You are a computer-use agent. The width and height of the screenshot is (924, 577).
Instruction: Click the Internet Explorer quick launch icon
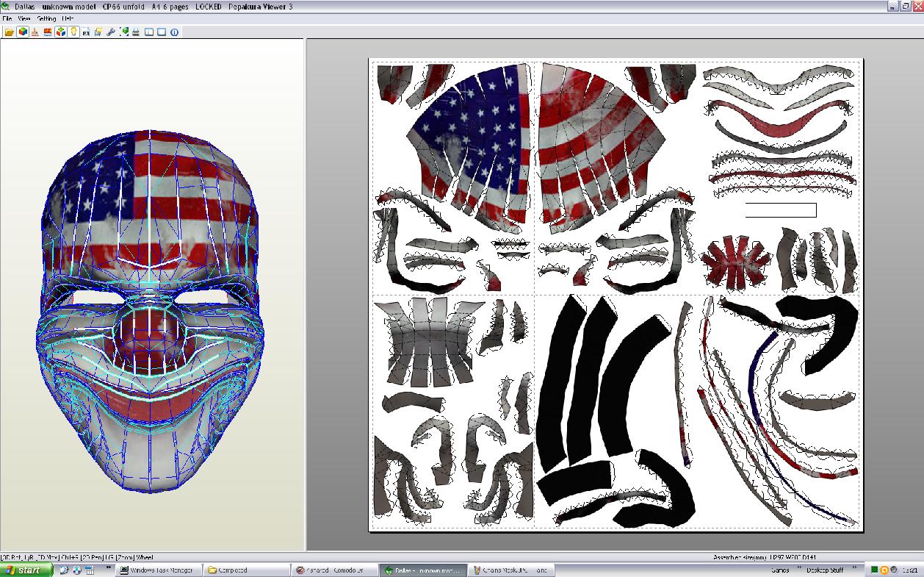[65, 570]
